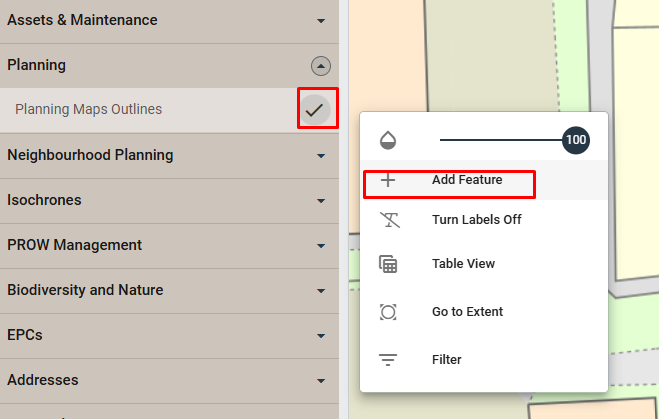Open the PROW Management dropdown arrow
The width and height of the screenshot is (659, 419).
pyautogui.click(x=320, y=246)
